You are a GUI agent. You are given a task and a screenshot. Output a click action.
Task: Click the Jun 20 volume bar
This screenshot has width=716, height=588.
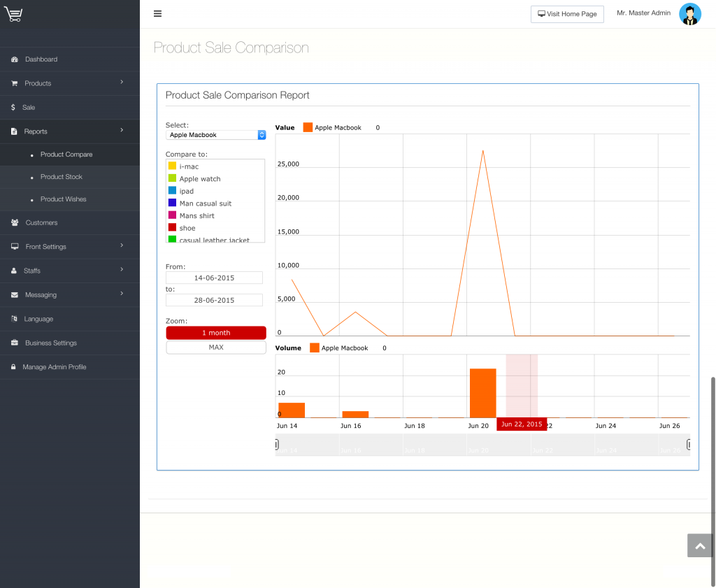click(483, 393)
